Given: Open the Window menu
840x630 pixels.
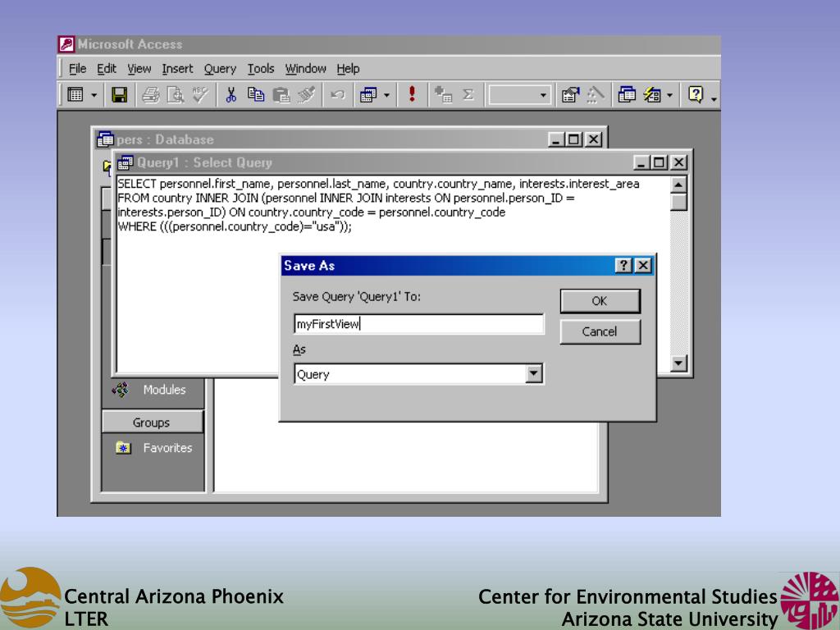Looking at the screenshot, I should 305,69.
